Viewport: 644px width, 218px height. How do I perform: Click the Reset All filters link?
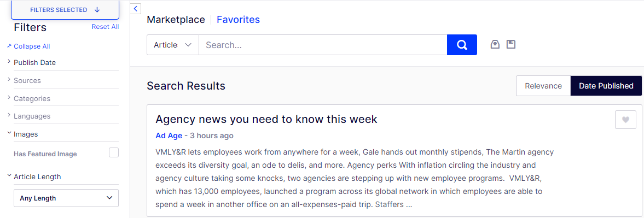point(105,27)
